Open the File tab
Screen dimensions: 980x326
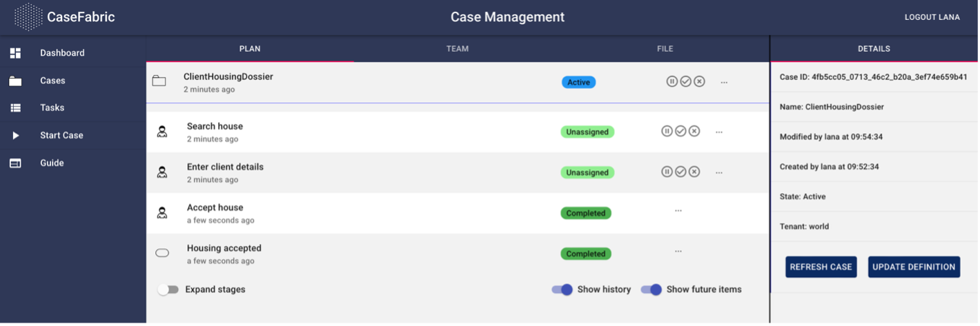tap(665, 49)
